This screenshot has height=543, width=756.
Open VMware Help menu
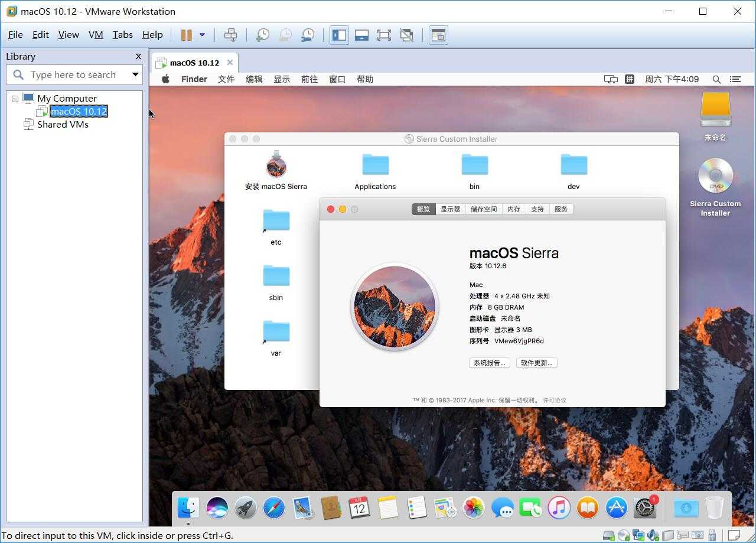152,35
